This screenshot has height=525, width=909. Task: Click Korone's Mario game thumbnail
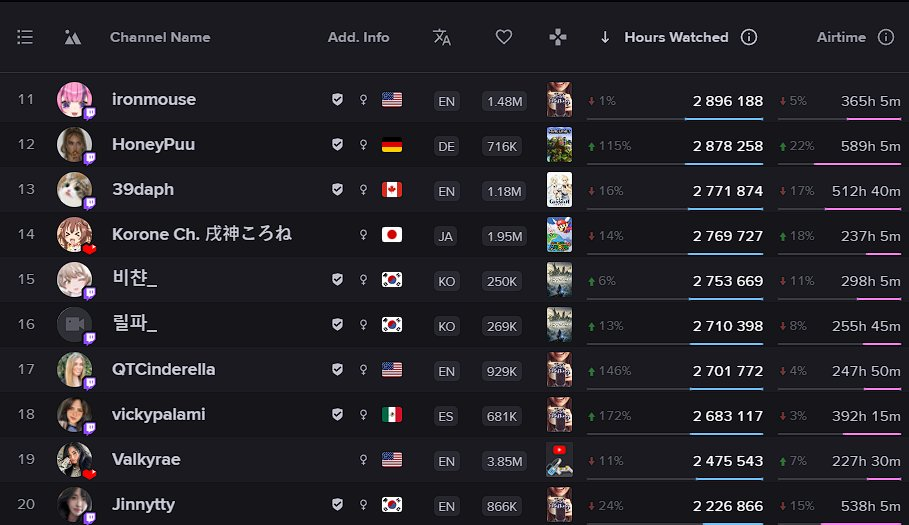click(x=559, y=235)
